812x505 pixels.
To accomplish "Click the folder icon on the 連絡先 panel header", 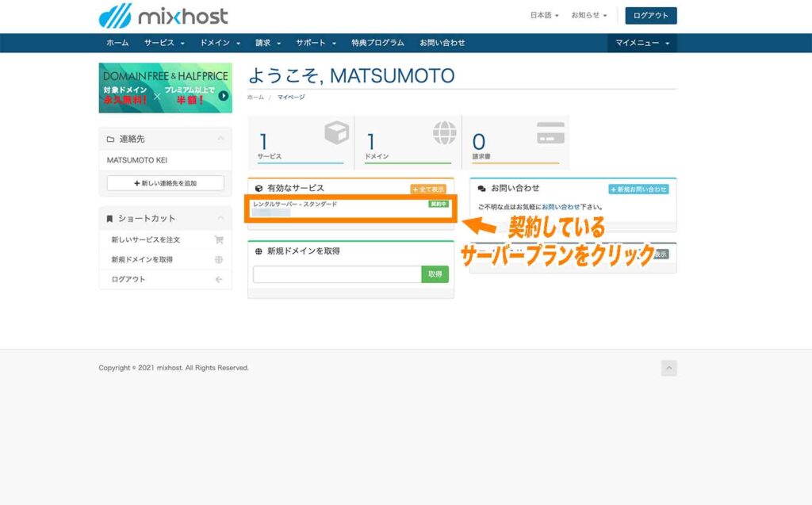I will (111, 138).
